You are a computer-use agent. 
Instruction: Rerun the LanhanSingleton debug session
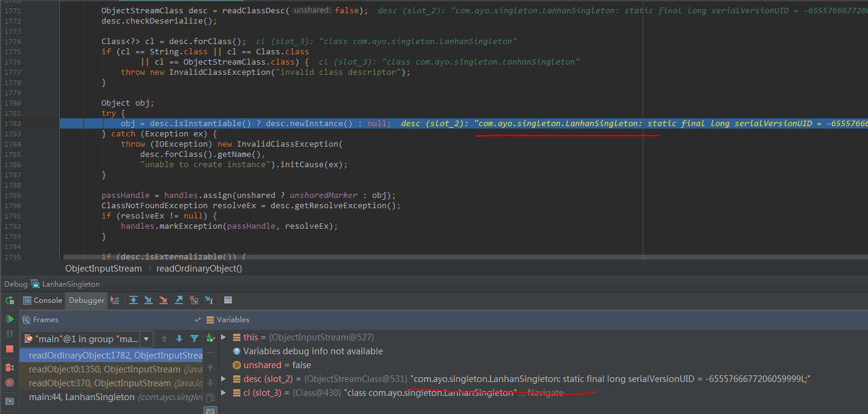click(x=10, y=301)
